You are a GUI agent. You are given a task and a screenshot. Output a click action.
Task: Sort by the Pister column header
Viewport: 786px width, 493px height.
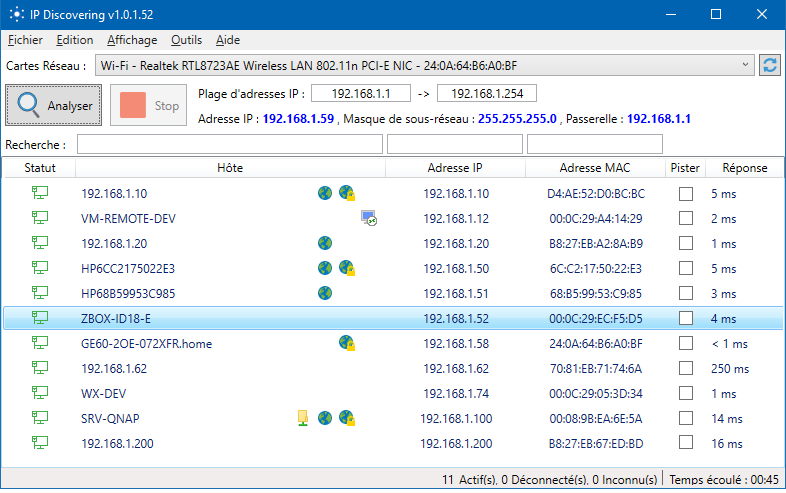pyautogui.click(x=685, y=168)
